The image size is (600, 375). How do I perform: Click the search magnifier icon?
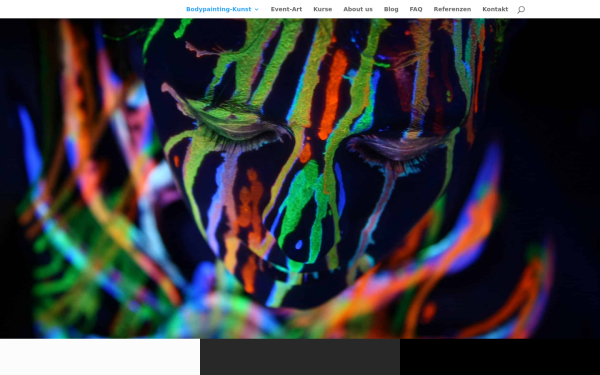[x=521, y=10]
